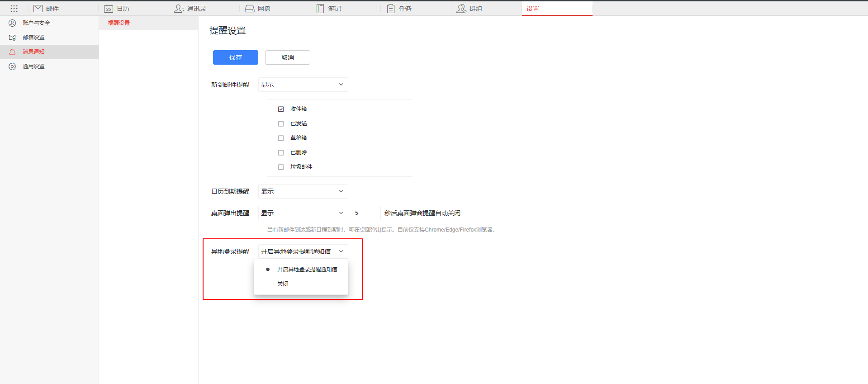This screenshot has height=384, width=868.
Task: Open the tasks (任务) clipboard icon
Action: click(391, 9)
